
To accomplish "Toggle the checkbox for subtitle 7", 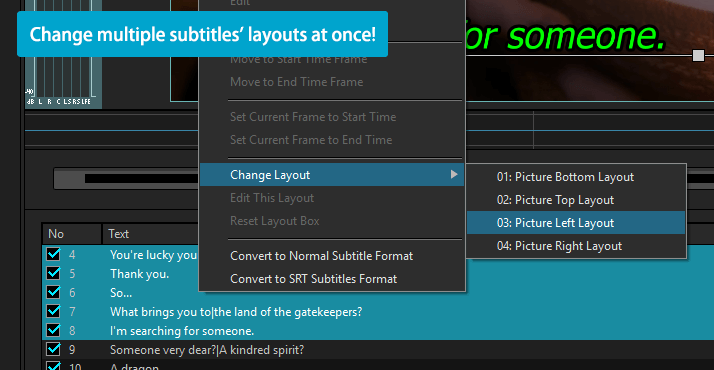I will [53, 311].
